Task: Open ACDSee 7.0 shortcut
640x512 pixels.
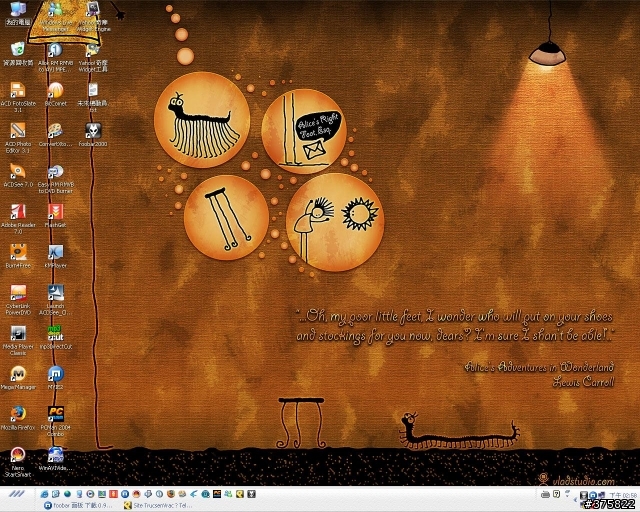Action: [x=18, y=175]
